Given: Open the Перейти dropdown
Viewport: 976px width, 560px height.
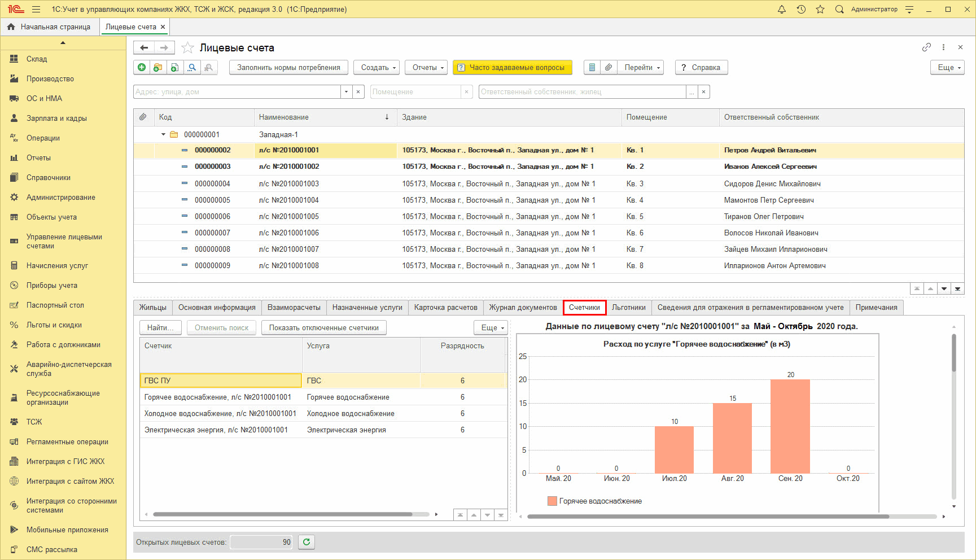Looking at the screenshot, I should (641, 67).
